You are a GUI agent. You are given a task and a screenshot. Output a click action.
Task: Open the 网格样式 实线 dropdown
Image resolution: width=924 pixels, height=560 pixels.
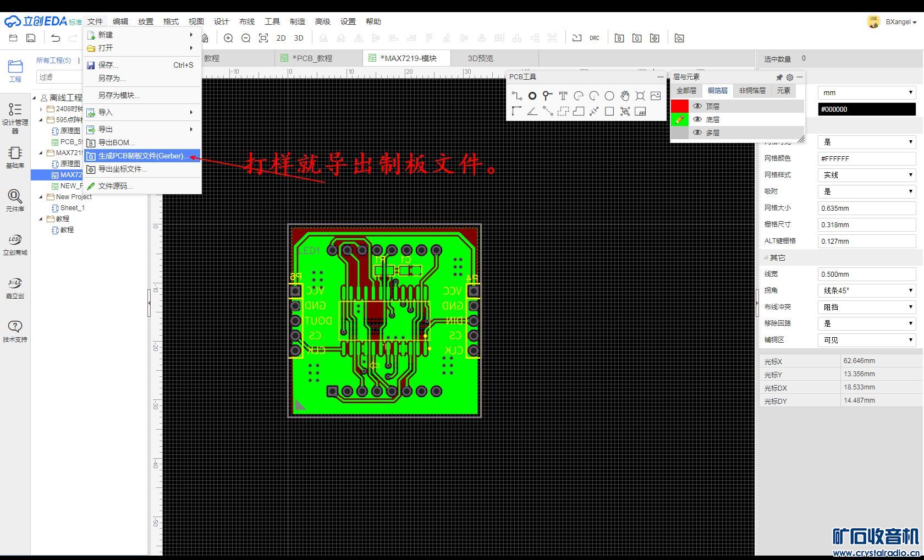coord(866,175)
